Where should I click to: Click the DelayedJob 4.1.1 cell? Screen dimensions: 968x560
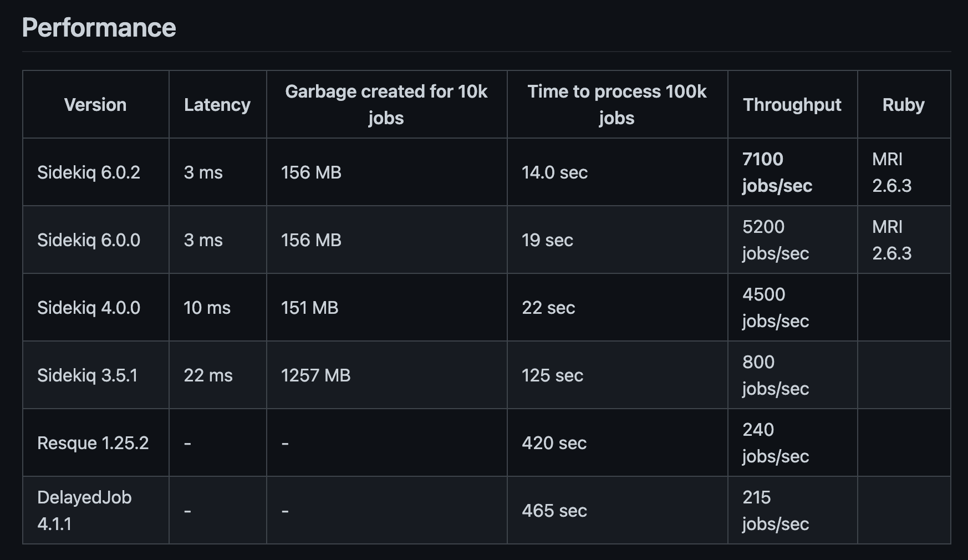pyautogui.click(x=95, y=511)
